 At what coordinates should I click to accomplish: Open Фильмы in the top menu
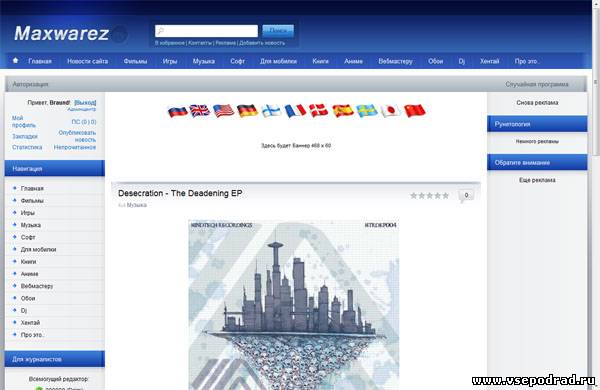(135, 61)
